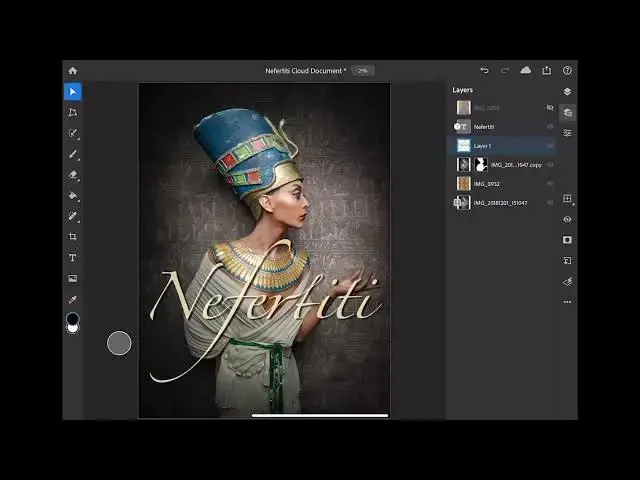Select the Type tool
The width and height of the screenshot is (640, 480).
point(73,258)
